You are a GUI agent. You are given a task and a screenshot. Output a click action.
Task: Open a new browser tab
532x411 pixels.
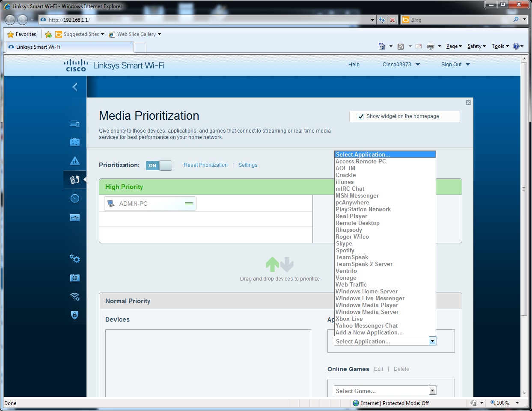tap(140, 47)
